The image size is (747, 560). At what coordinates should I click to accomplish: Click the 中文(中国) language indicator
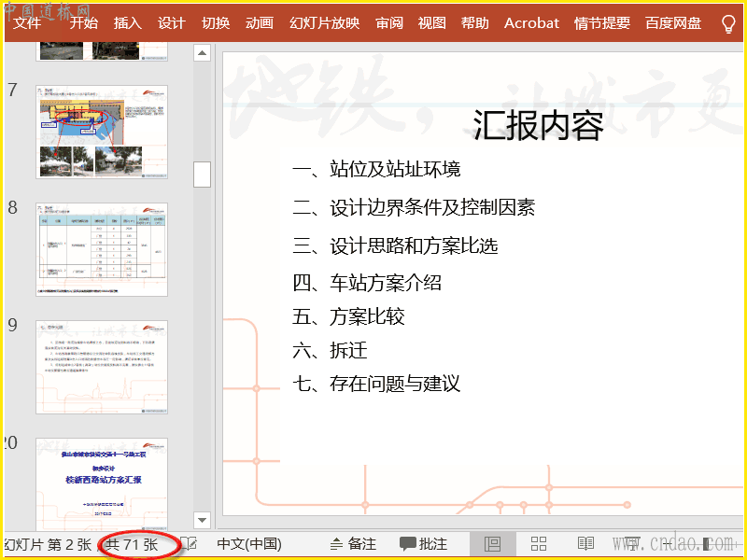pyautogui.click(x=249, y=544)
